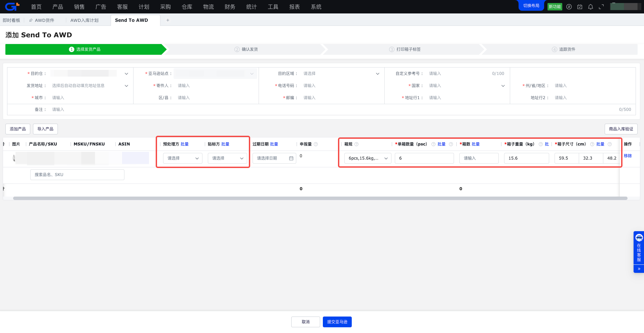Click the 切换布局 button

531,5
